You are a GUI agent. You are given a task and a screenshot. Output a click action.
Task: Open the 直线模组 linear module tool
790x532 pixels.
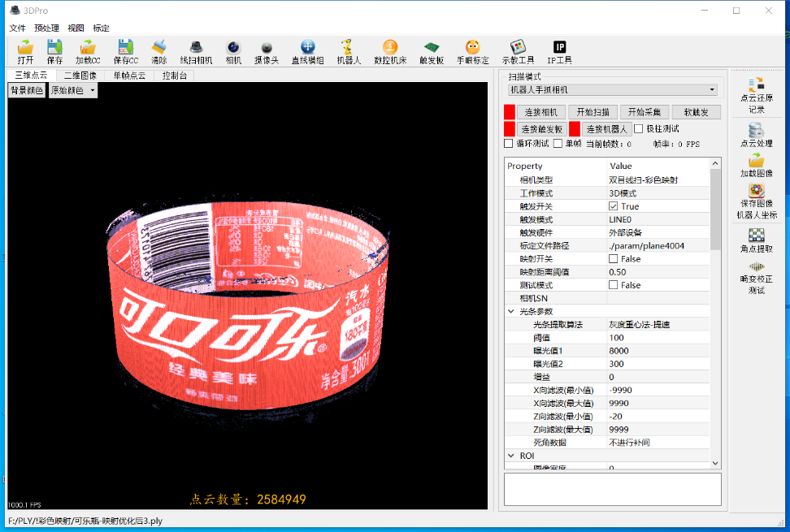307,52
